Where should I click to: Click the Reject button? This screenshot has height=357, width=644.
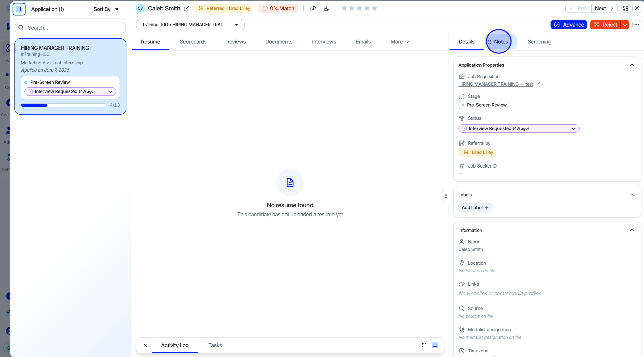click(x=605, y=25)
